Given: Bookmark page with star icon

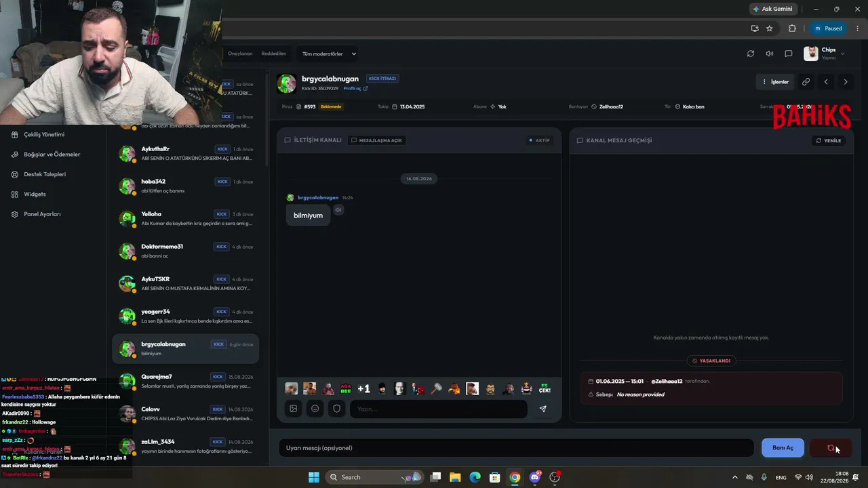Looking at the screenshot, I should coord(770,28).
